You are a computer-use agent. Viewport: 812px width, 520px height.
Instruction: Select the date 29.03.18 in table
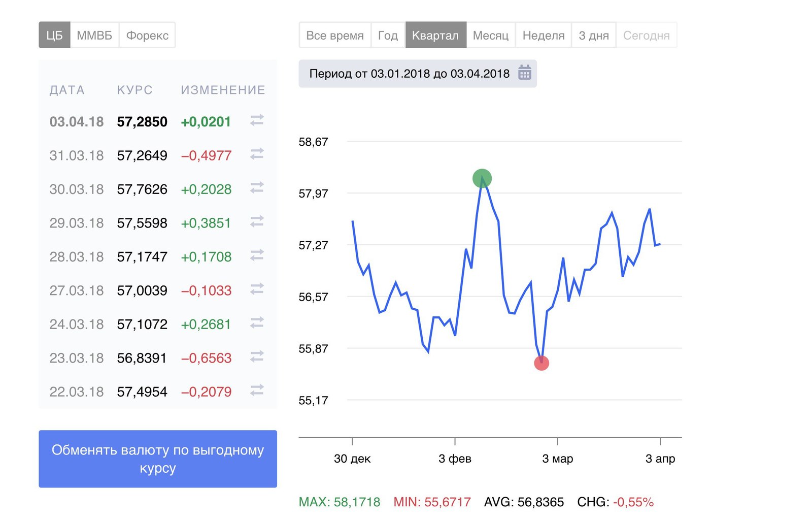[x=77, y=223]
